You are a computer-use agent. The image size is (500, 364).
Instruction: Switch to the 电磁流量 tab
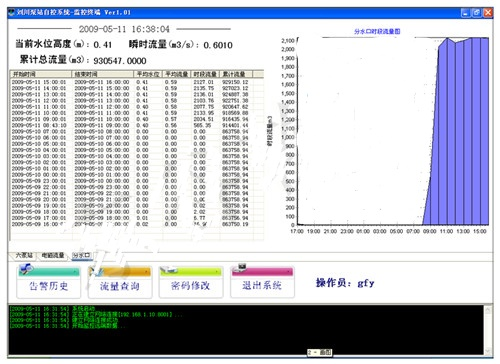53,256
